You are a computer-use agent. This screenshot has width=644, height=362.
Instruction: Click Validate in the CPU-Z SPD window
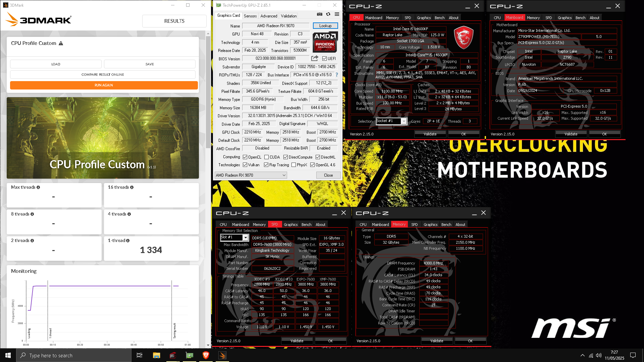[297, 341]
